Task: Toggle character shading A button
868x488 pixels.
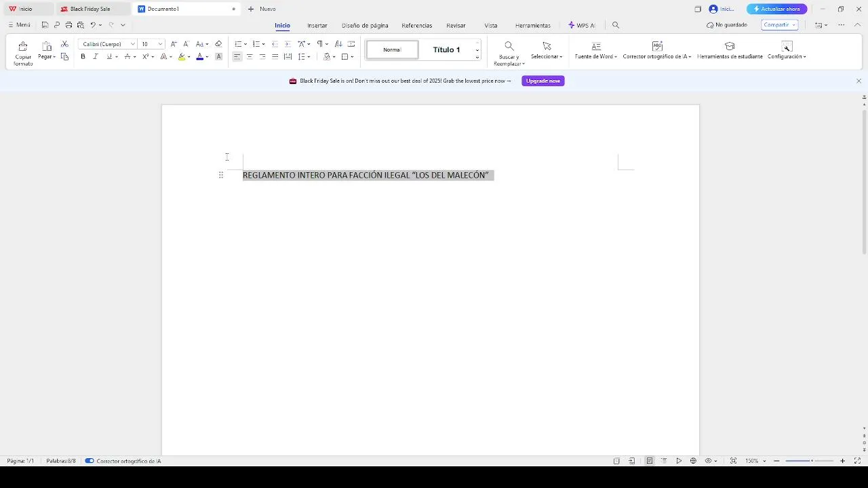Action: tap(218, 57)
